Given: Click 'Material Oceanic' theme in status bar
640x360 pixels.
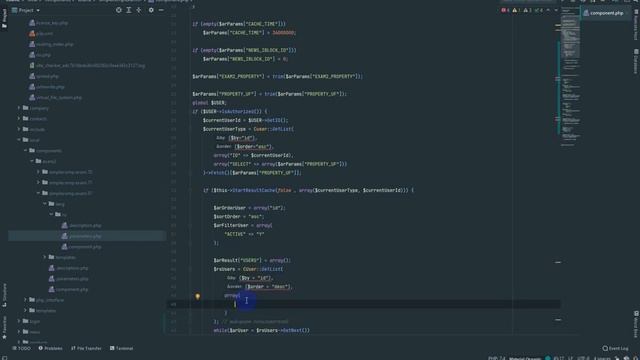Looking at the screenshot, I should pos(525,358).
